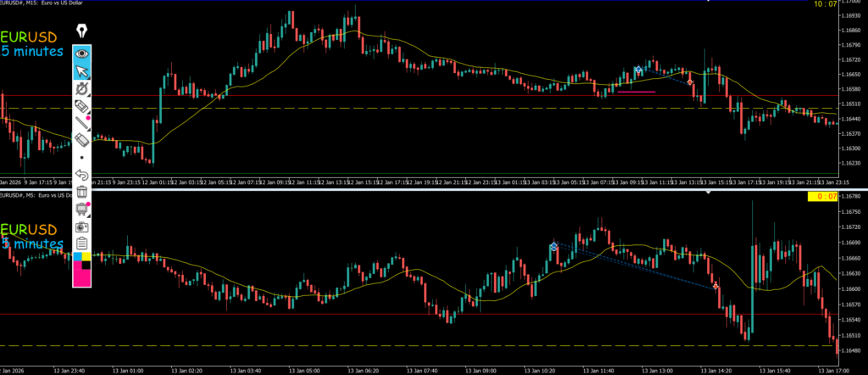868x375 pixels.
Task: Undo the last drawing with the arrow icon
Action: [82, 175]
